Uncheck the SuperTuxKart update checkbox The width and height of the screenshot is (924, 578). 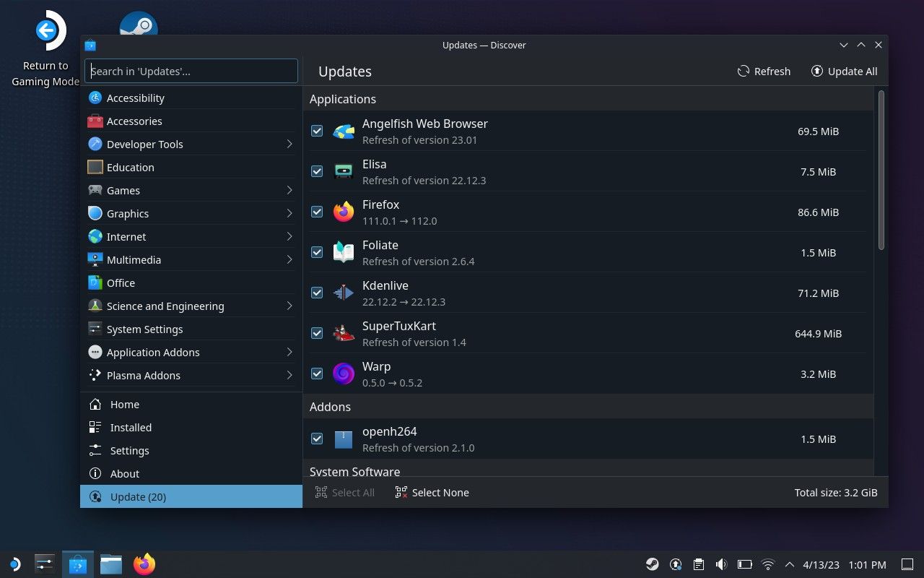click(317, 334)
